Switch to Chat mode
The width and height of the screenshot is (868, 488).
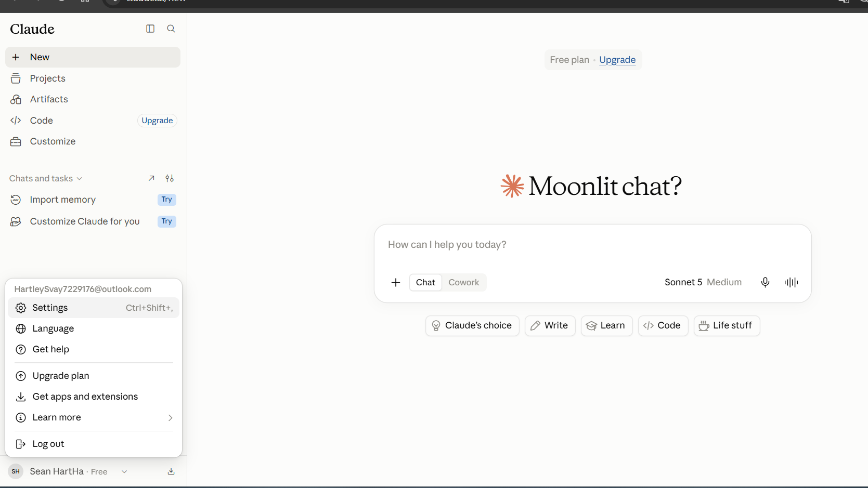pyautogui.click(x=425, y=282)
